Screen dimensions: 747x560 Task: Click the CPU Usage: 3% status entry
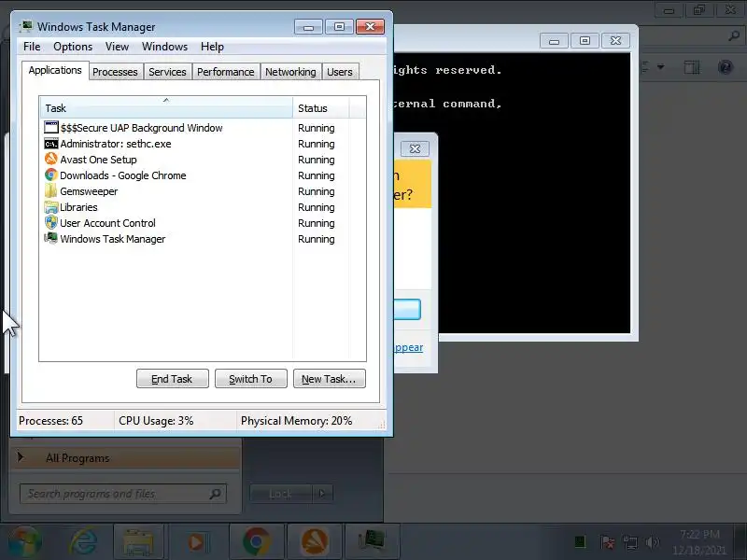click(x=156, y=421)
